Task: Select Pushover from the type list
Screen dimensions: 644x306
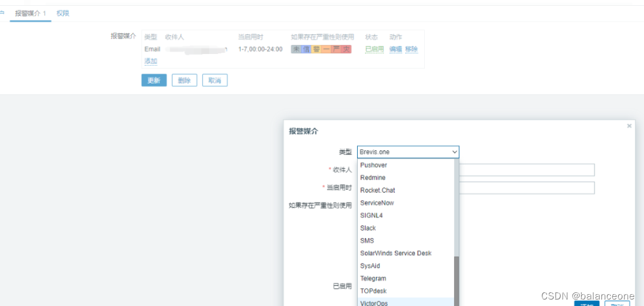Action: (x=405, y=165)
